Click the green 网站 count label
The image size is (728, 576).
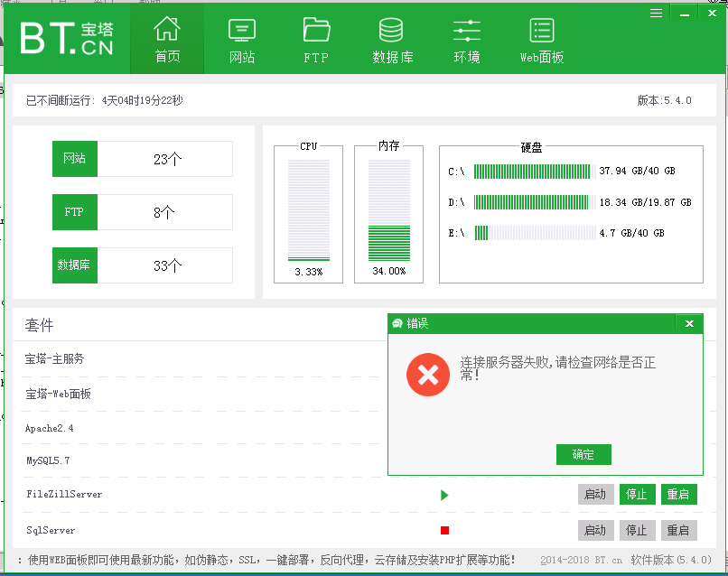coord(75,159)
